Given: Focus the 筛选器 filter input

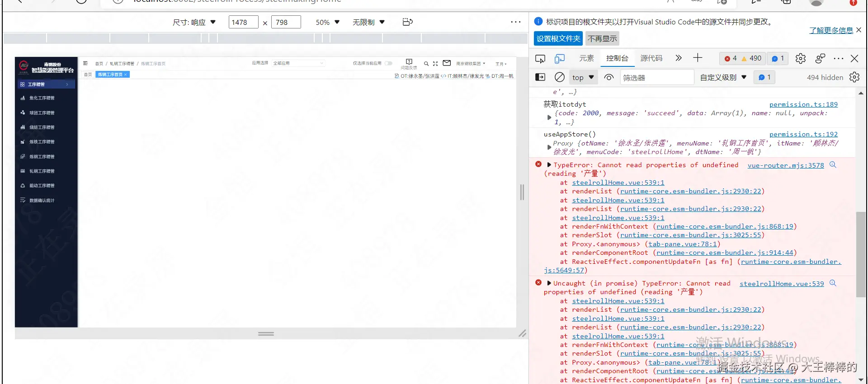Looking at the screenshot, I should 657,77.
